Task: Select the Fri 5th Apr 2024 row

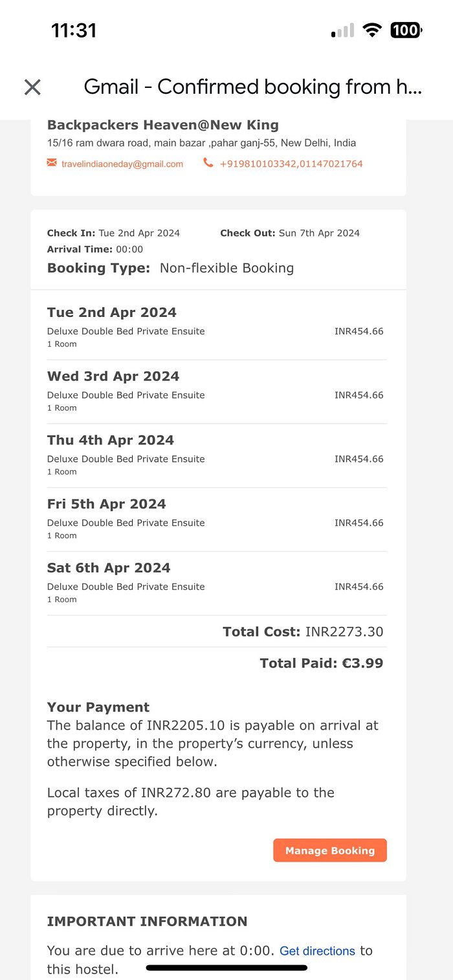Action: click(215, 519)
